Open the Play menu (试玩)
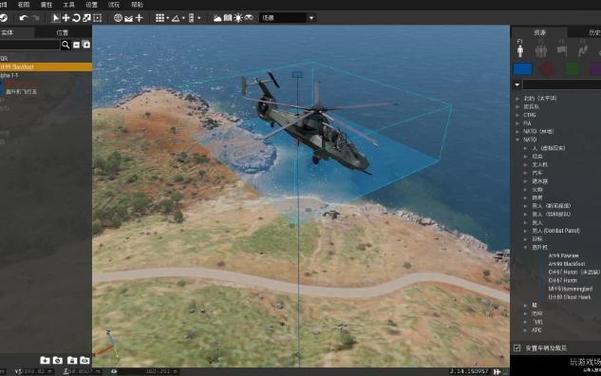This screenshot has height=376, width=601. (114, 5)
